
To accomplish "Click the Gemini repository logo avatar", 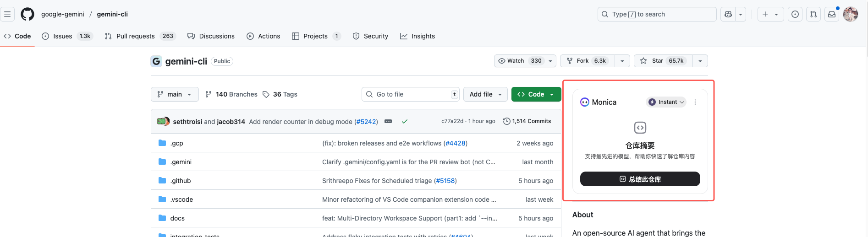I will pos(156,61).
